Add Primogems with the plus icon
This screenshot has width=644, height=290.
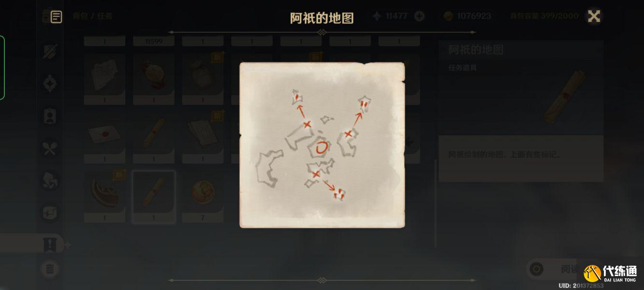[419, 16]
